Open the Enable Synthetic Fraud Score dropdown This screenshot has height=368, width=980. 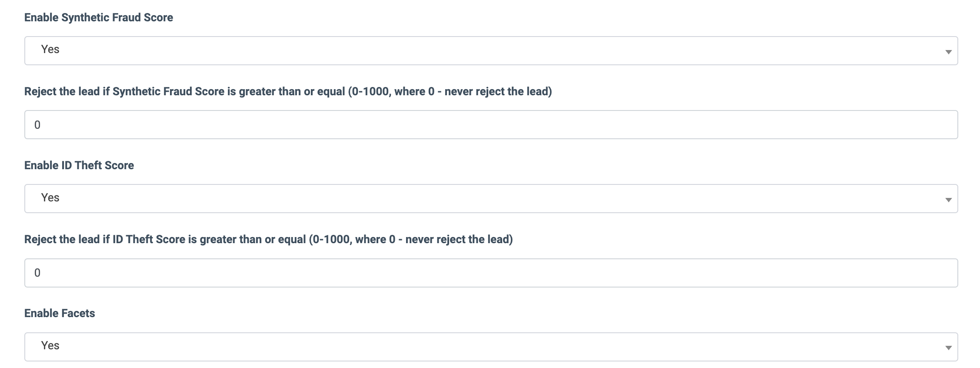[490, 50]
